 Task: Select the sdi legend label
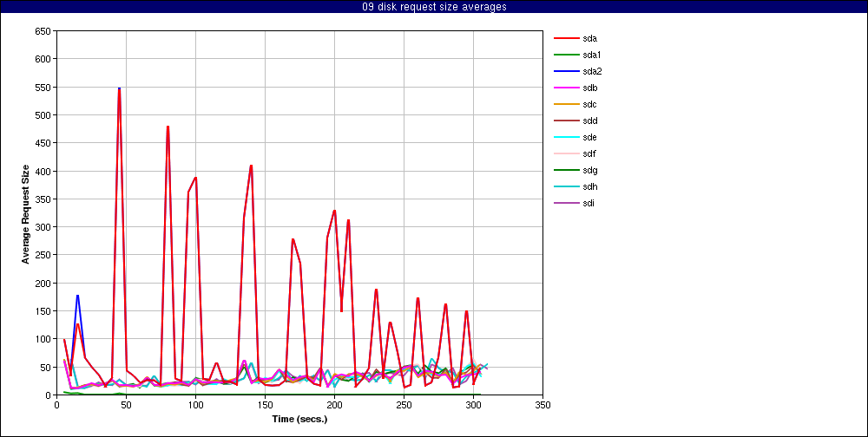(x=589, y=203)
